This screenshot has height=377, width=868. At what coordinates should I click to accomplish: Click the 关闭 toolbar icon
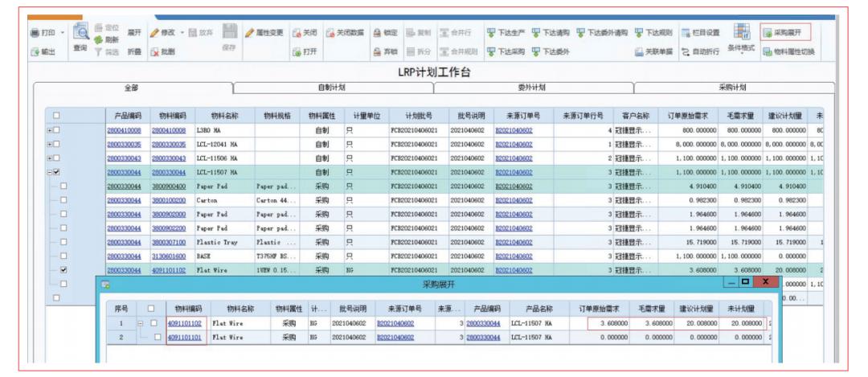click(x=297, y=33)
